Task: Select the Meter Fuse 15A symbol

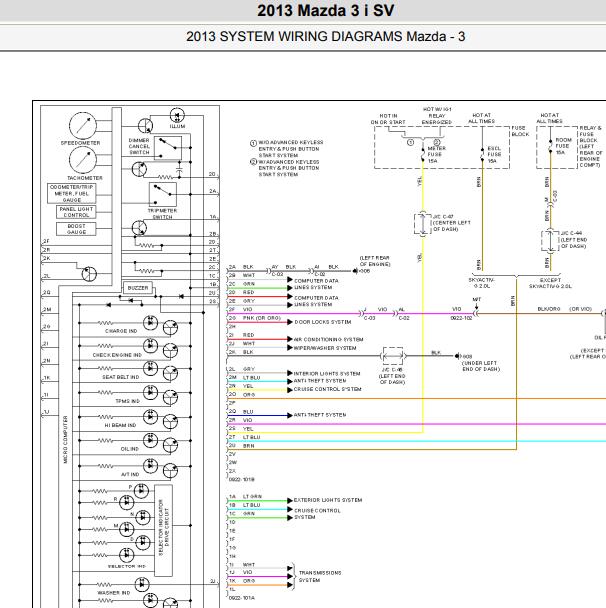Action: pyautogui.click(x=423, y=154)
